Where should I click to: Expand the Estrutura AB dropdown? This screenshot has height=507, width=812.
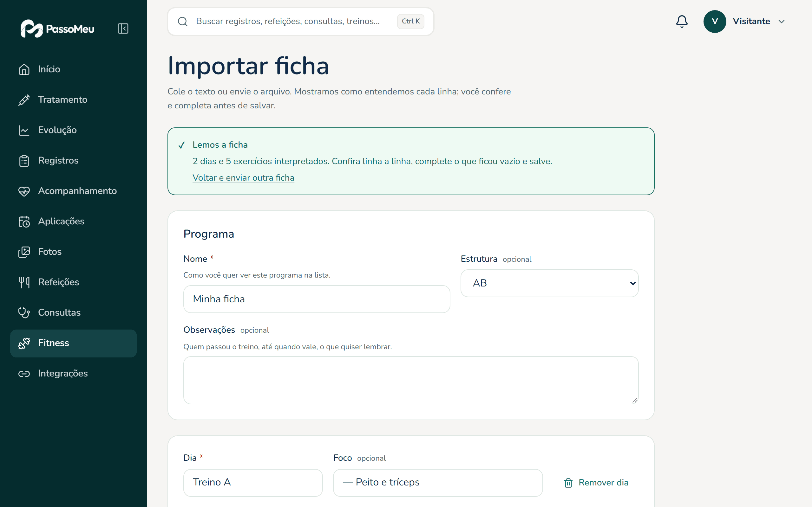coord(549,283)
